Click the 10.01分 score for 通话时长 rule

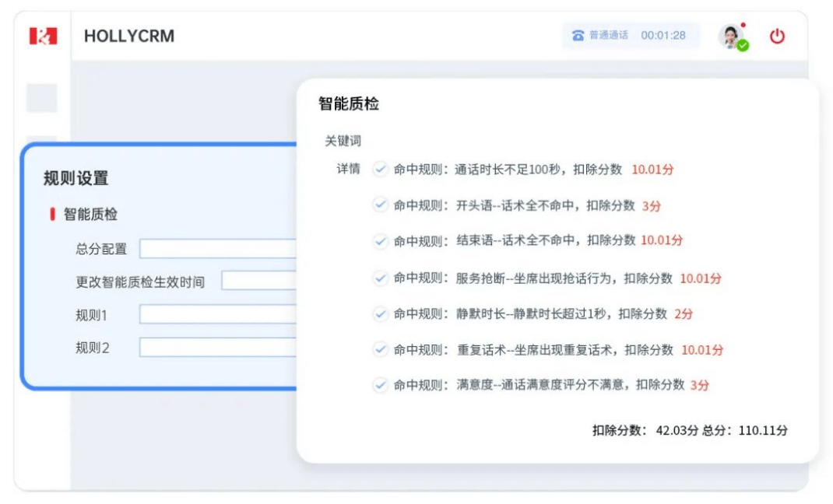(x=652, y=170)
